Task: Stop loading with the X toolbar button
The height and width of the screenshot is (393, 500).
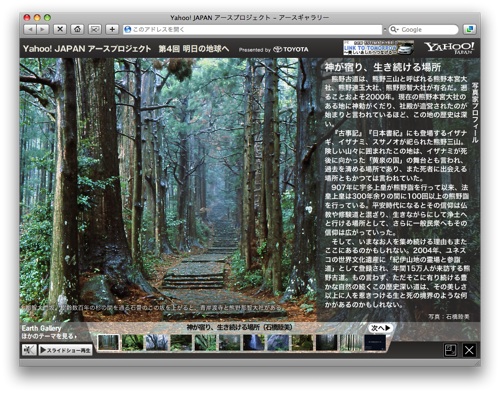Action: [60, 29]
